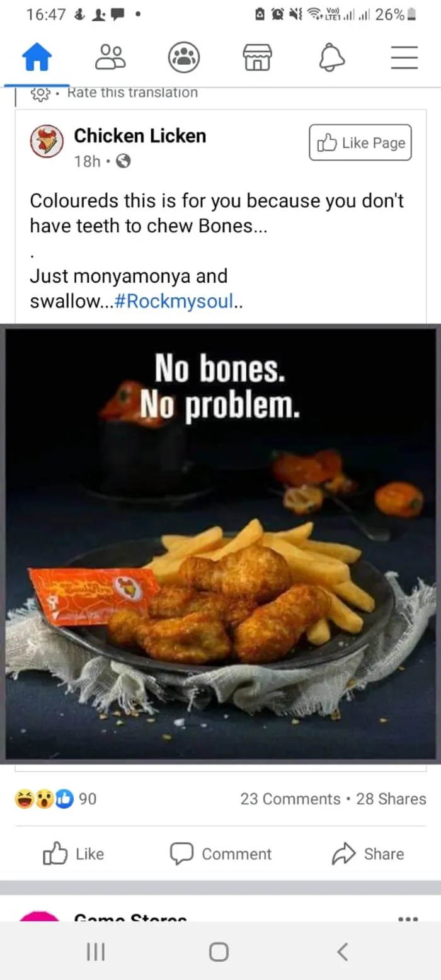Tap the Android back navigation button
The image size is (441, 980).
pos(342,951)
